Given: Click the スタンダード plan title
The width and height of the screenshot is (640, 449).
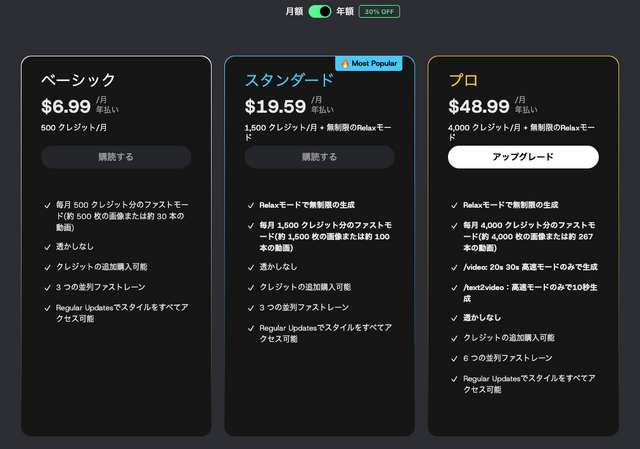Looking at the screenshot, I should click(x=289, y=80).
